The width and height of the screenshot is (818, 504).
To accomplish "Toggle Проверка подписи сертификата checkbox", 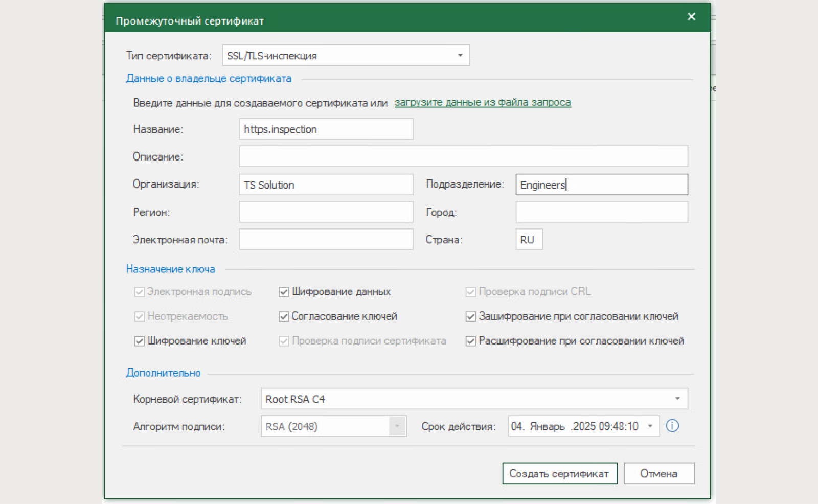I will 284,341.
